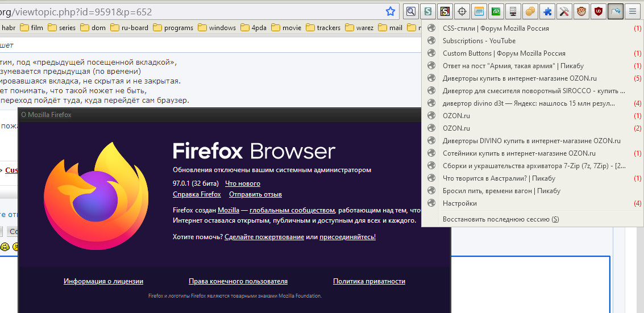Reopen 'Сборки и украшательства архиватора 7-Zip' tab
The height and width of the screenshot is (313, 644).
click(533, 166)
